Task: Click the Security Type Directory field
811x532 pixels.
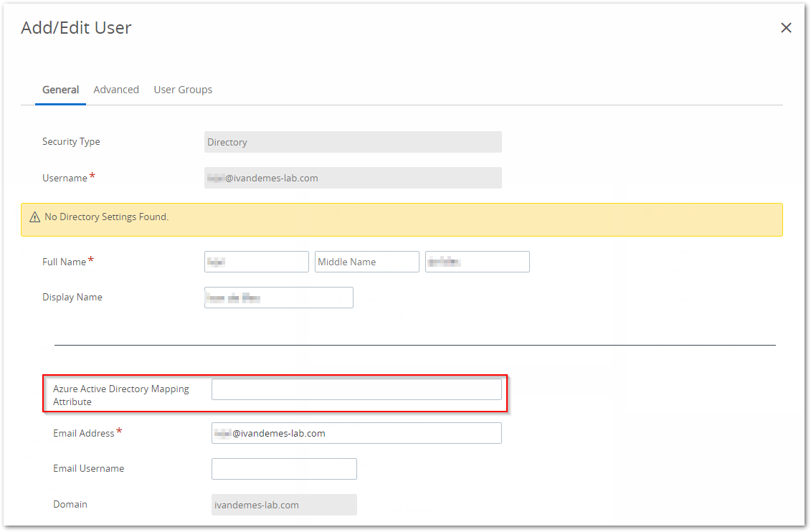Action: coord(352,142)
